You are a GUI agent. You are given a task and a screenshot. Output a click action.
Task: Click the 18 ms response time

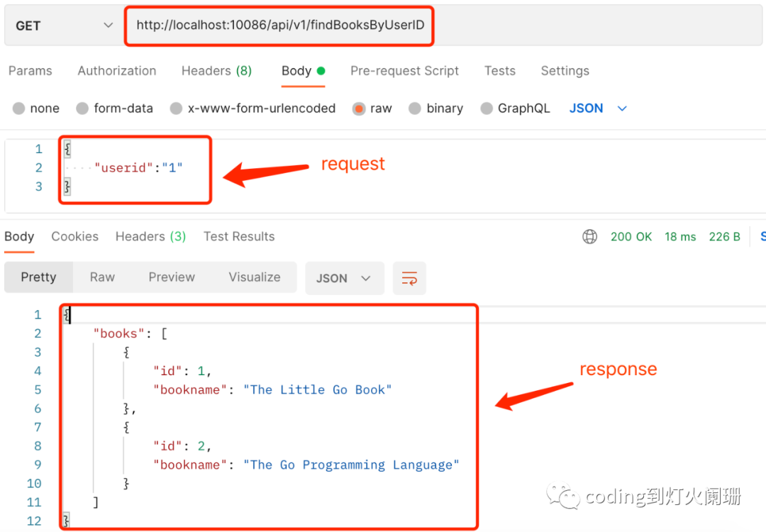coord(680,236)
